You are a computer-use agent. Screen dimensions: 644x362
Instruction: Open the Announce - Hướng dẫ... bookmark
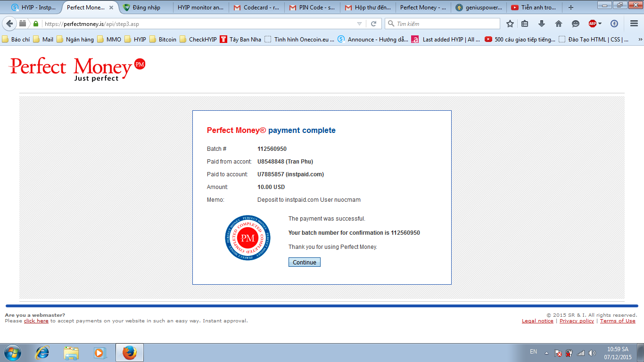(373, 40)
